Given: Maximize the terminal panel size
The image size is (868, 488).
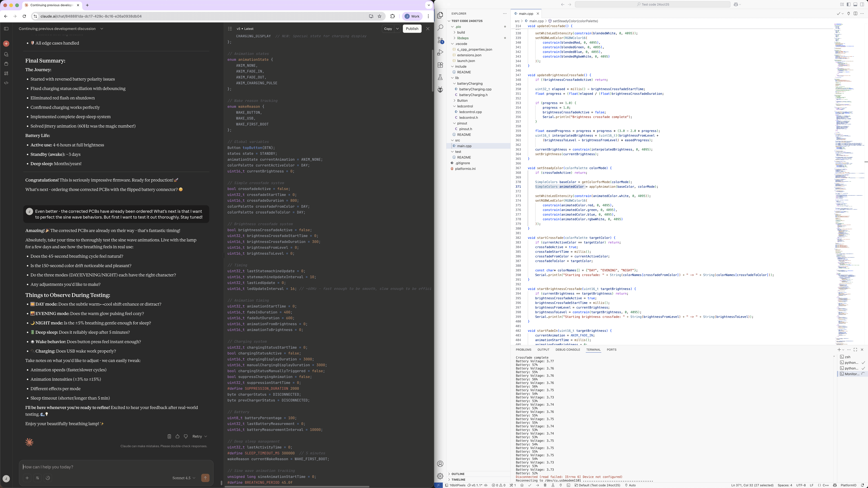Looking at the screenshot, I should pyautogui.click(x=855, y=350).
